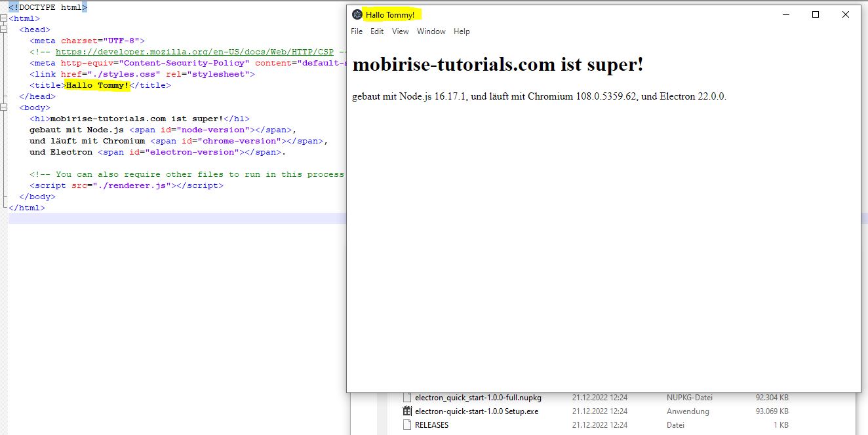Viewport: 868px width, 435px height.
Task: Collapse the <body> section fold marker
Action: (4, 107)
